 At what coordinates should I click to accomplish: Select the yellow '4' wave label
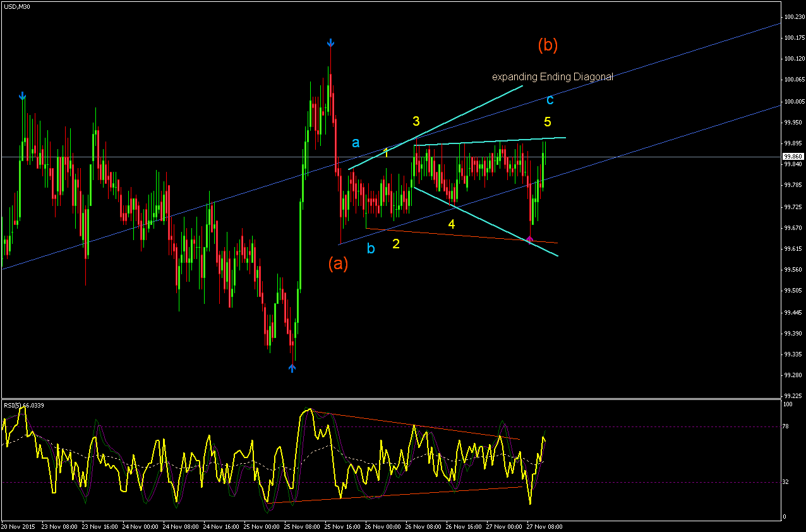click(452, 224)
